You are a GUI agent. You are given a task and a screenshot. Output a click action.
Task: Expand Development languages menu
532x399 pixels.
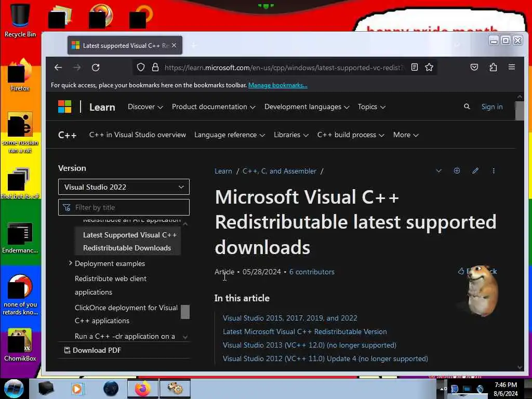pyautogui.click(x=307, y=107)
